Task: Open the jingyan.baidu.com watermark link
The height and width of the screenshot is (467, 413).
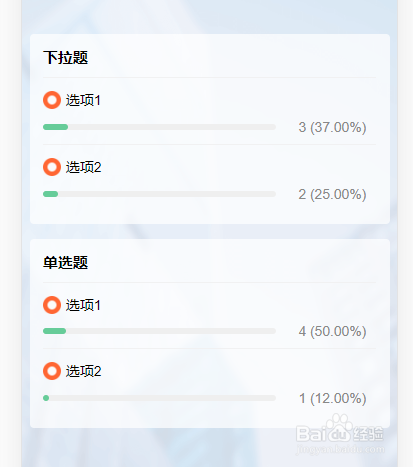Action: [x=340, y=449]
